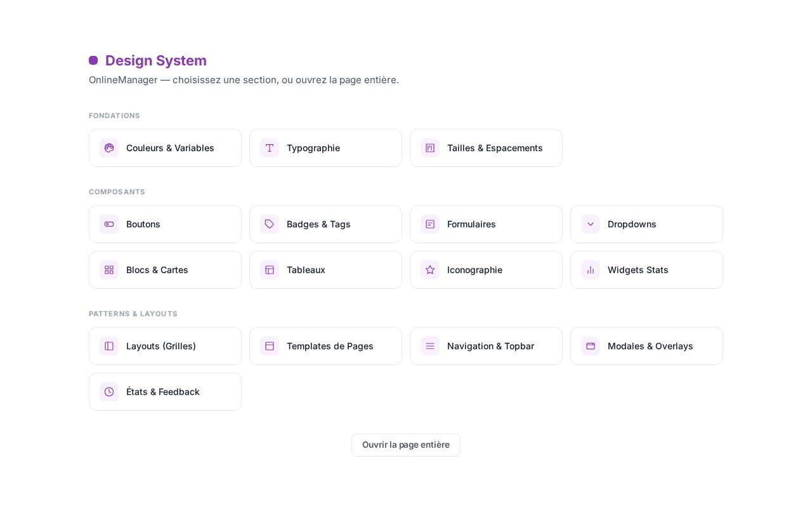This screenshot has width=812, height=508.
Task: Click the COMPOSANTS section heading
Action: (x=117, y=192)
